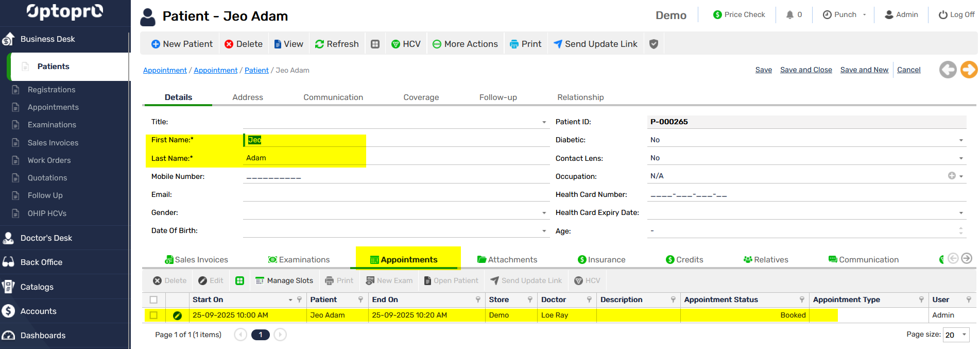Expand the Title dropdown

pyautogui.click(x=544, y=122)
